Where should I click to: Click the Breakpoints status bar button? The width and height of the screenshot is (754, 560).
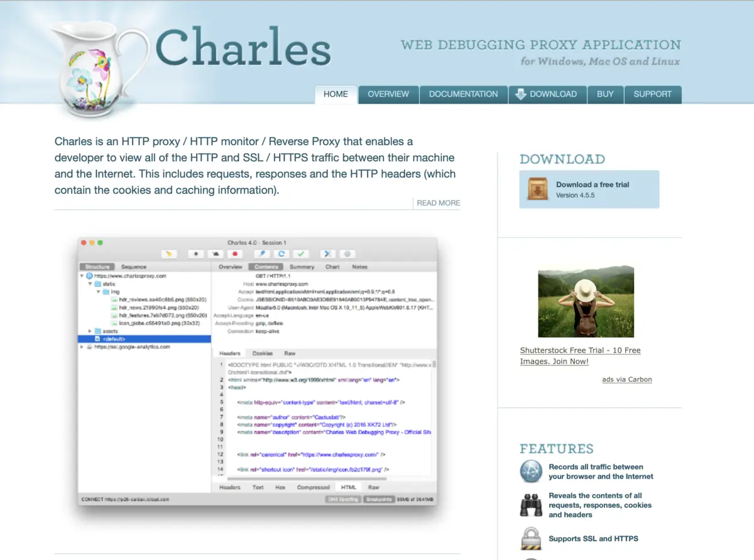click(379, 500)
